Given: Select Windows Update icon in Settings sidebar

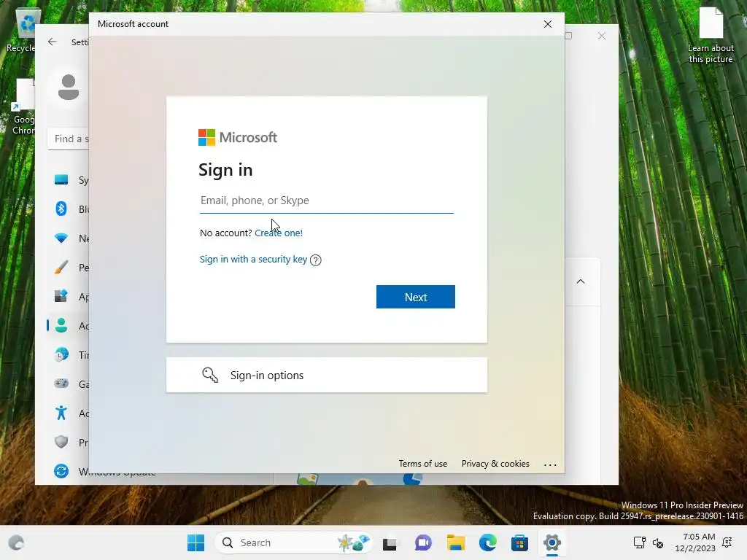Looking at the screenshot, I should click(x=61, y=471).
